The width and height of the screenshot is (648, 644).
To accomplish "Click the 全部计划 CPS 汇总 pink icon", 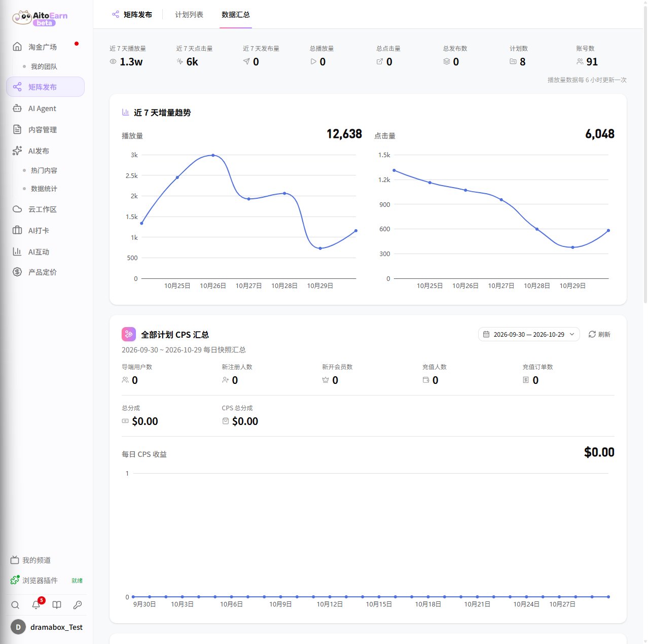I will point(129,334).
